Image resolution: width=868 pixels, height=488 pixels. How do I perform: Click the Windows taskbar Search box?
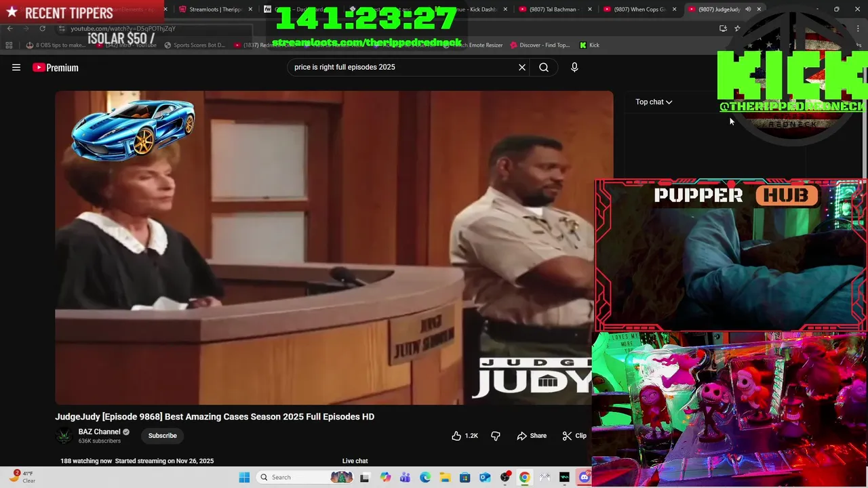coord(305,477)
